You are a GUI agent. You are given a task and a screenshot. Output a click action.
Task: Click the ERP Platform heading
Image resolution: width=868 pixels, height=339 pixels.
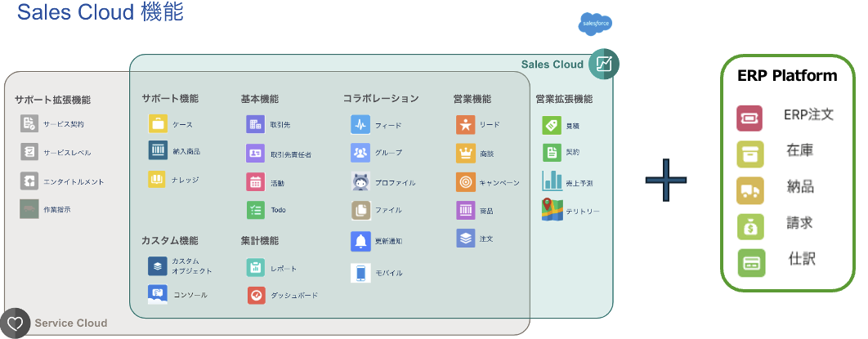(787, 76)
